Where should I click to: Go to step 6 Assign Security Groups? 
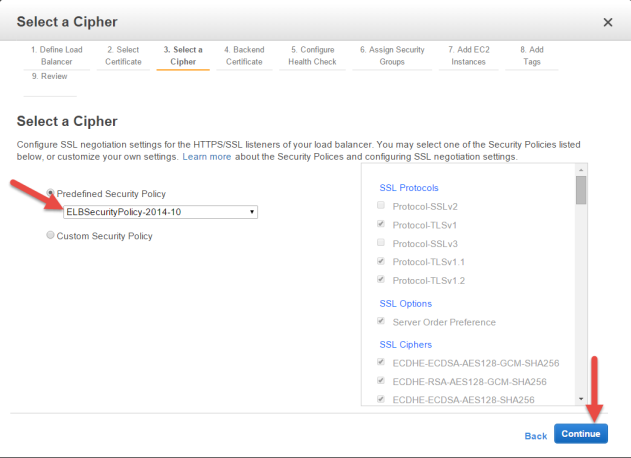392,56
